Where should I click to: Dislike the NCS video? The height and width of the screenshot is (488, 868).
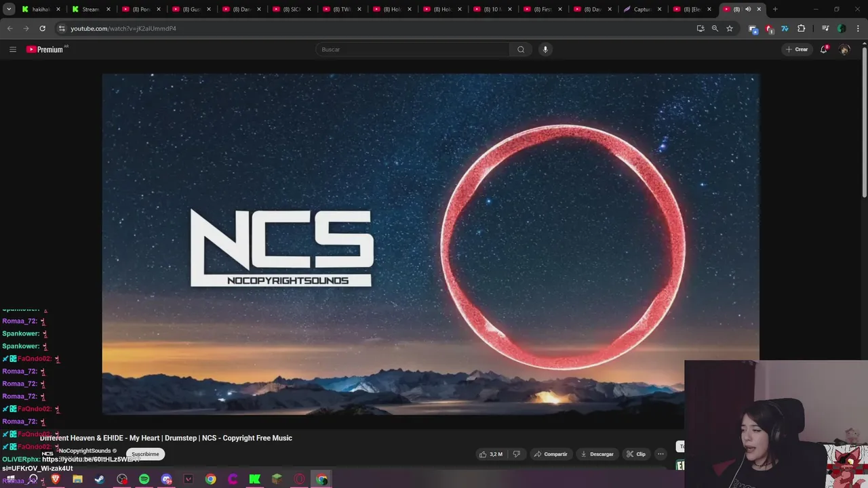(x=517, y=454)
